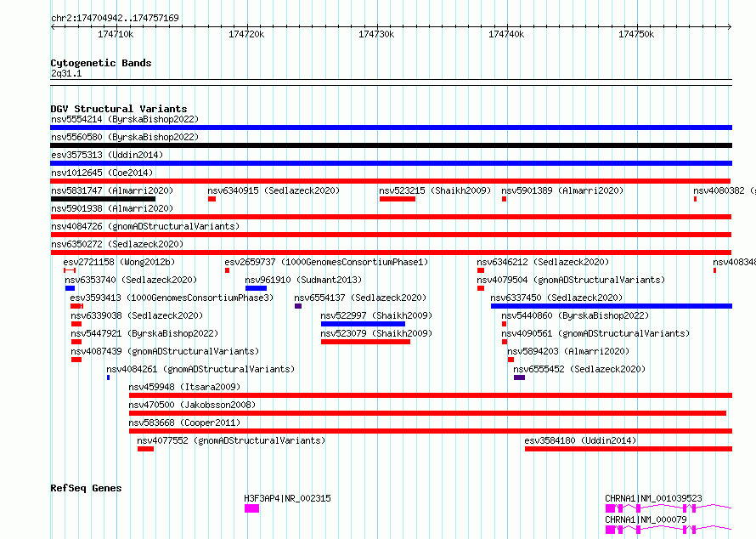The height and width of the screenshot is (539, 756).
Task: Click the 174710k ruler position
Action: 116,34
